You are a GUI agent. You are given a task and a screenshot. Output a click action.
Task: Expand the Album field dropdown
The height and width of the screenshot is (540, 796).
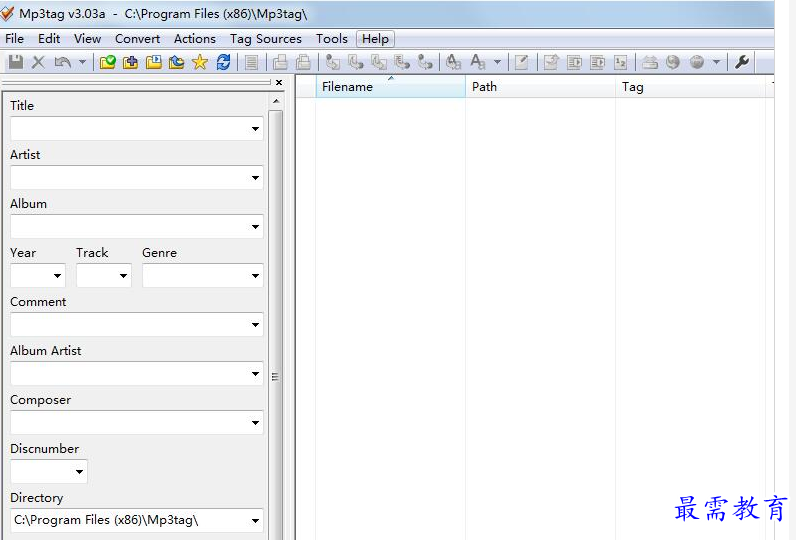(x=255, y=227)
